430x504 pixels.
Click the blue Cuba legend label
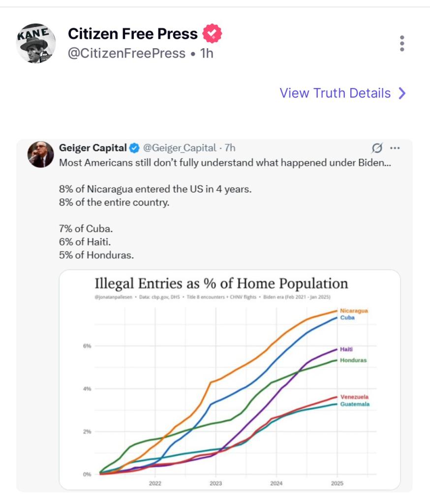[x=347, y=317]
